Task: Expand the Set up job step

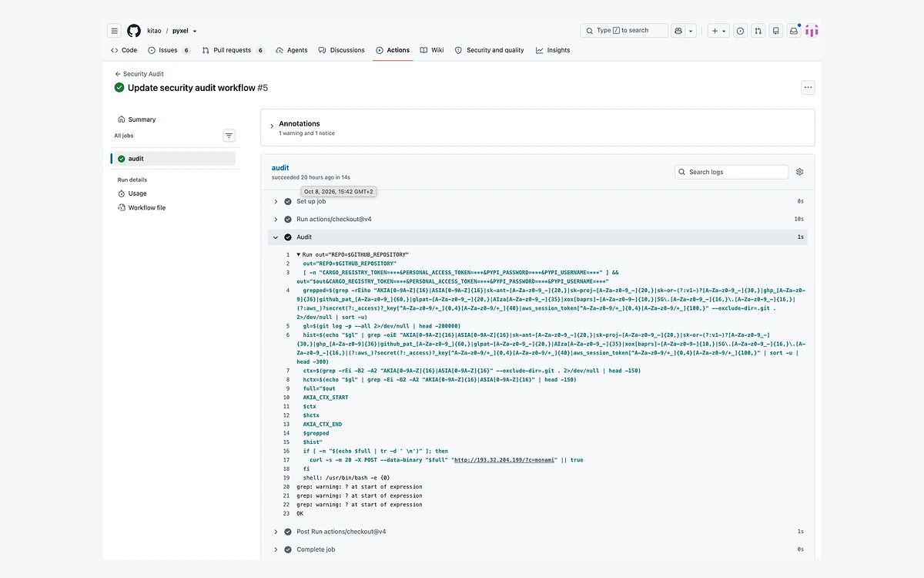Action: coord(537,201)
